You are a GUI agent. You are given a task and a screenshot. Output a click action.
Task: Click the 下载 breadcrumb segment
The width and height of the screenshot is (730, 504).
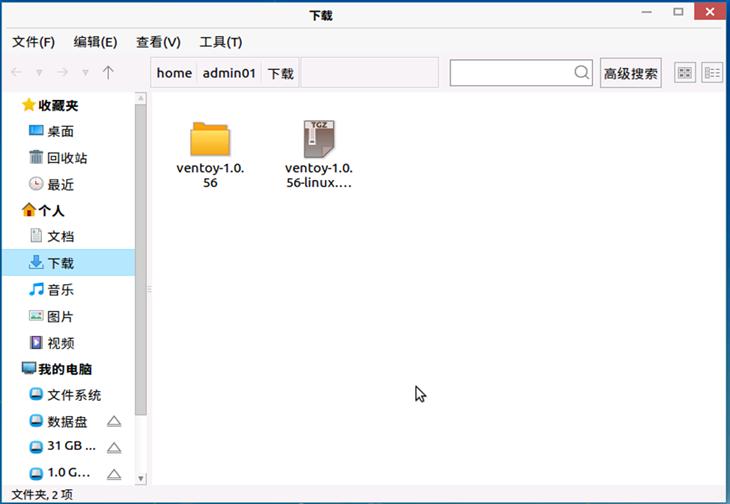click(x=280, y=73)
